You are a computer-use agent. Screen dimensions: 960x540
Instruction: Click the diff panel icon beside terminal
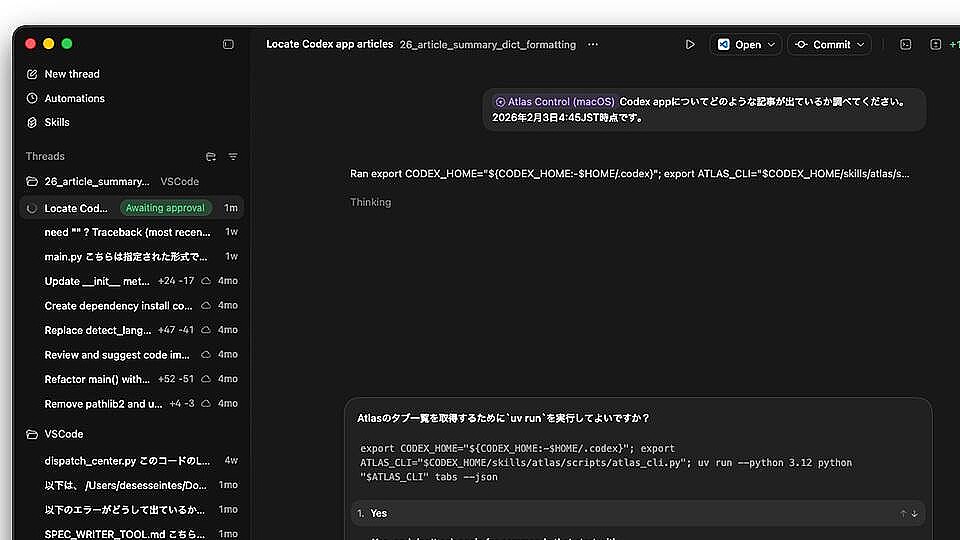click(935, 45)
